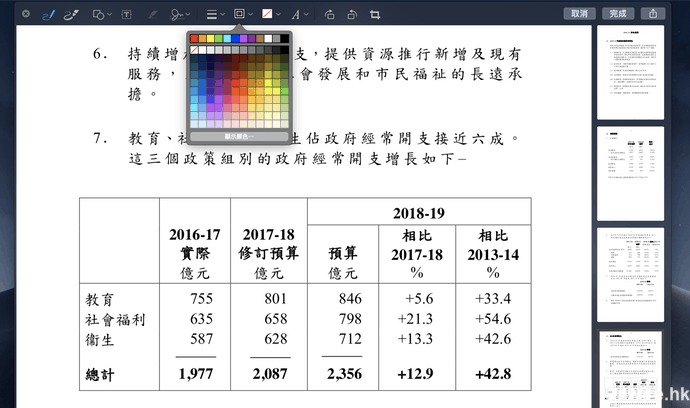
Task: Select the Sketch pen tool
Action: [x=48, y=15]
